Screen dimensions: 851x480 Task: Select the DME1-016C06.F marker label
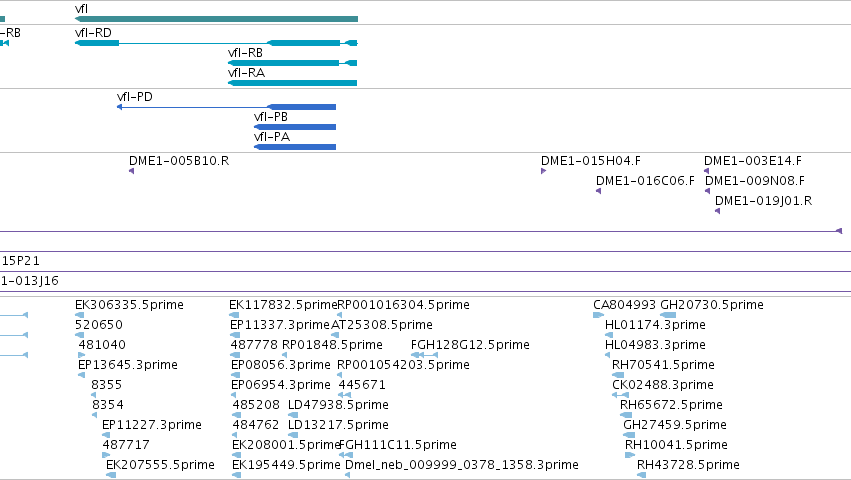click(645, 181)
